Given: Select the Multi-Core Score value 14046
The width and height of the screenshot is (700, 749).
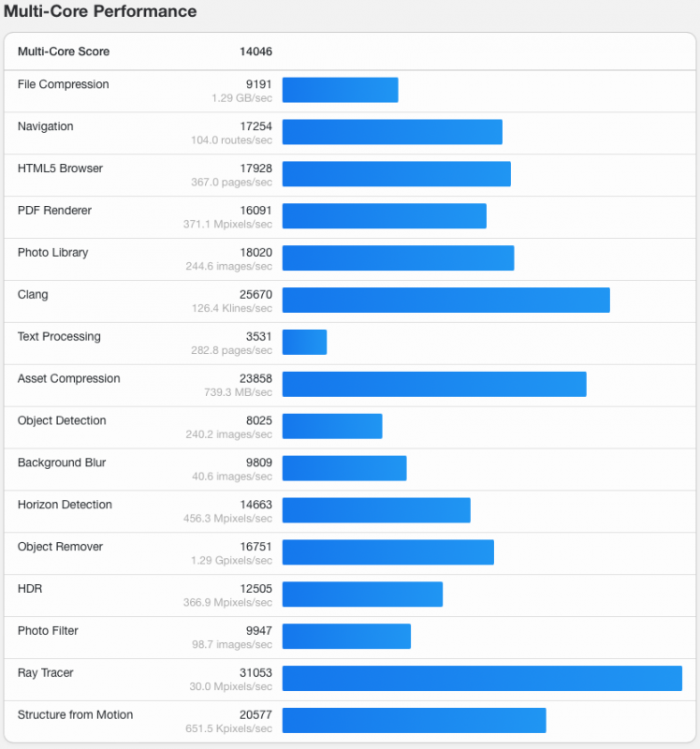Looking at the screenshot, I should point(255,52).
